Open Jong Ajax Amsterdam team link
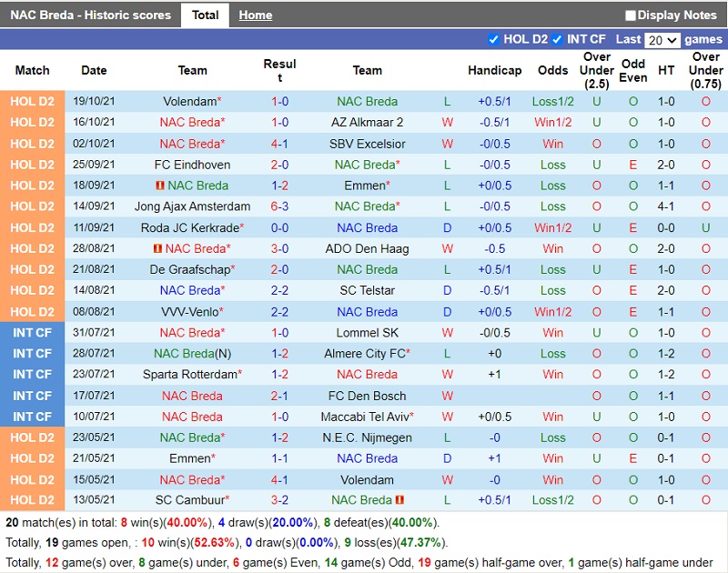This screenshot has height=573, width=728. pyautogui.click(x=192, y=206)
